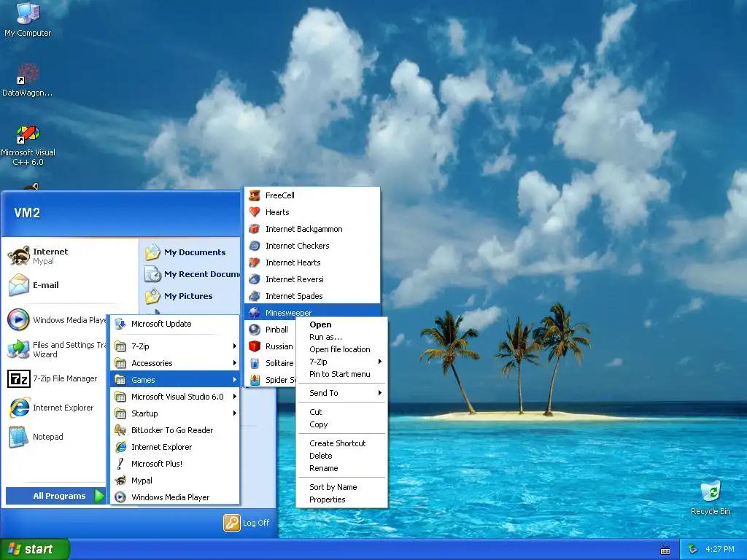Screen dimensions: 747x560
Task: Choose Pin to Start menu
Action: click(341, 374)
